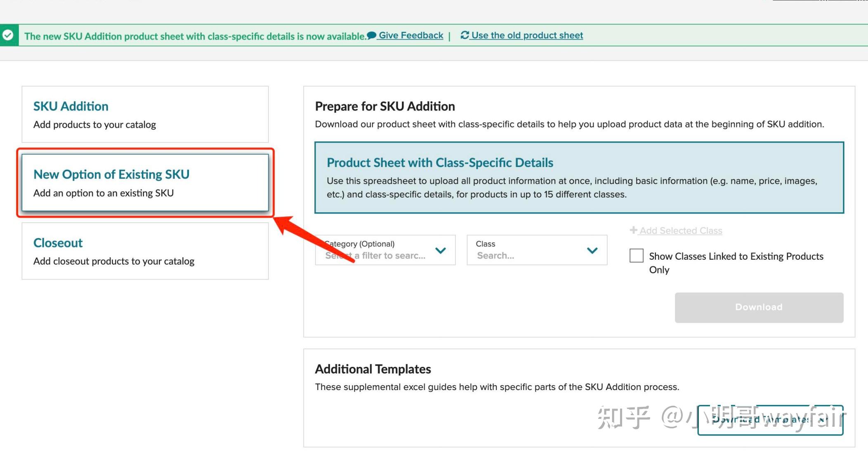Image resolution: width=868 pixels, height=456 pixels.
Task: Click the refresh icon beside old product sheet
Action: 465,35
